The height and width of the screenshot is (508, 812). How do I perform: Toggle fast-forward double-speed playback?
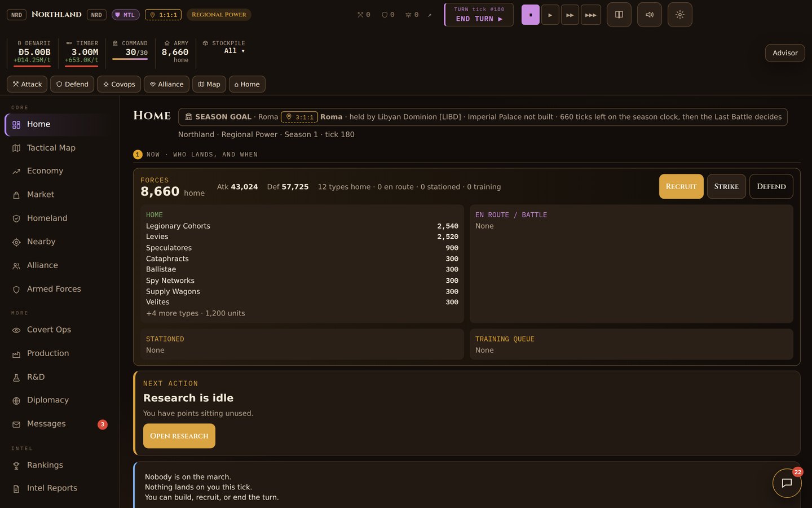[x=570, y=15]
